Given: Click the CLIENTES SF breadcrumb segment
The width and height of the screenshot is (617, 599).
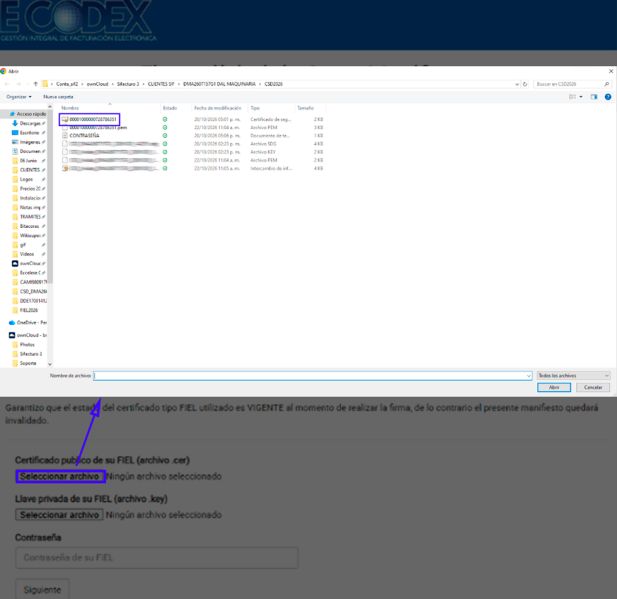Looking at the screenshot, I should pos(161,84).
